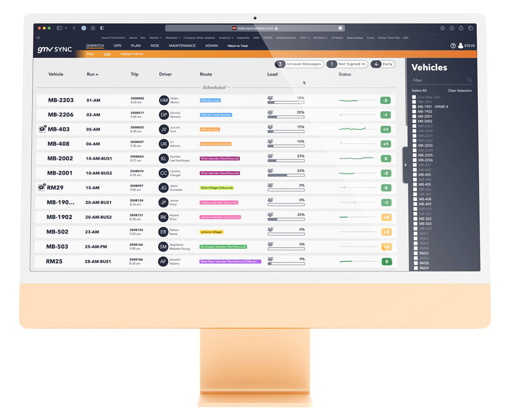Open the help question mark icon
The image size is (507, 420).
pos(453,46)
